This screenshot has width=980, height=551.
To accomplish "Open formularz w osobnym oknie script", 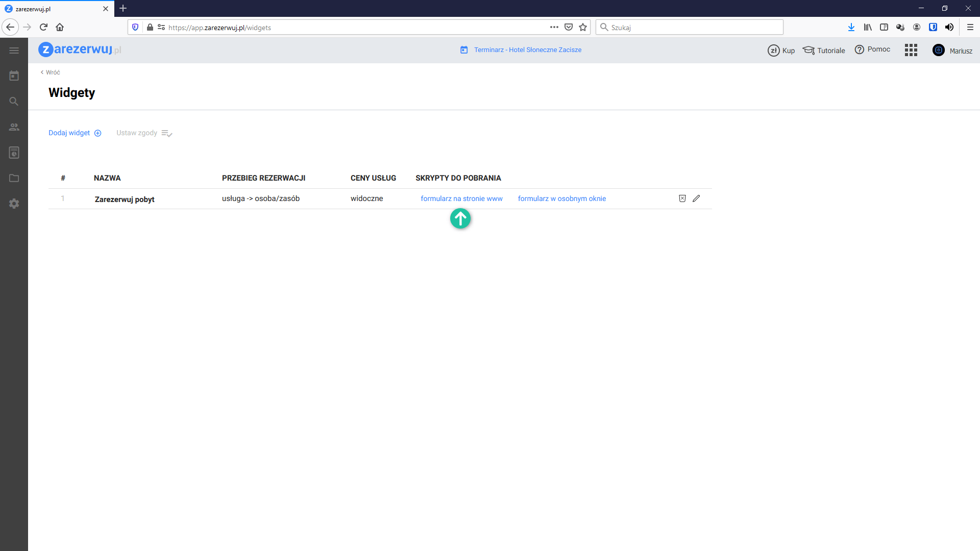I will coord(561,198).
